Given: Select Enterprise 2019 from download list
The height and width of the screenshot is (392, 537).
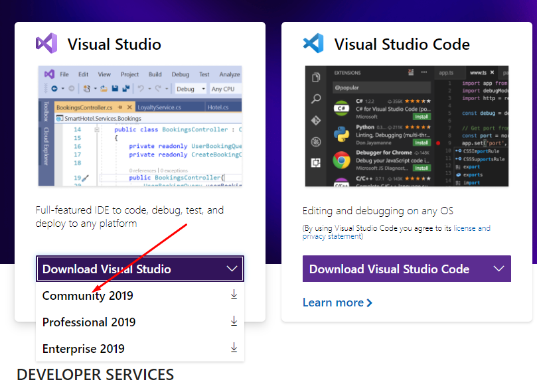Looking at the screenshot, I should click(x=84, y=349).
